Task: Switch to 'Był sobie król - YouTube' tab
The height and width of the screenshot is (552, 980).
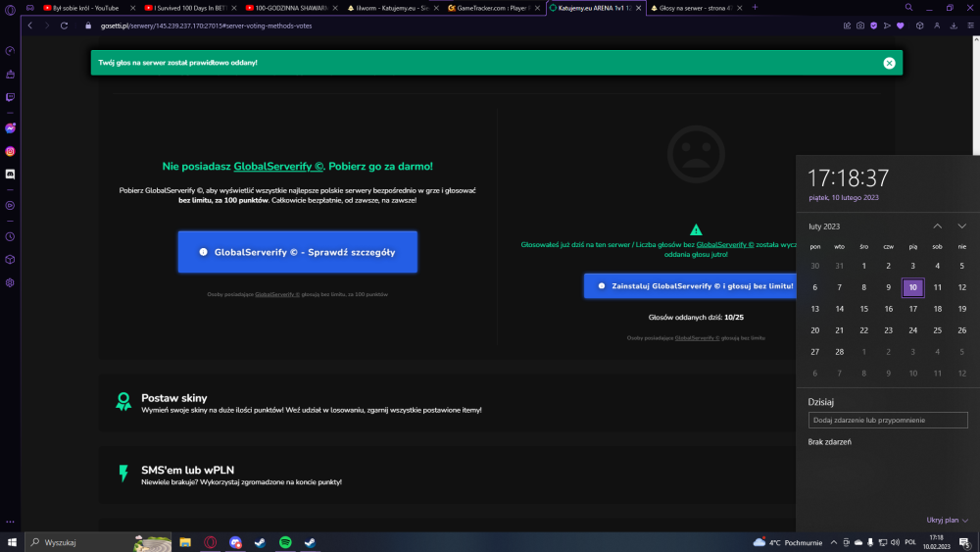Action: (x=85, y=8)
